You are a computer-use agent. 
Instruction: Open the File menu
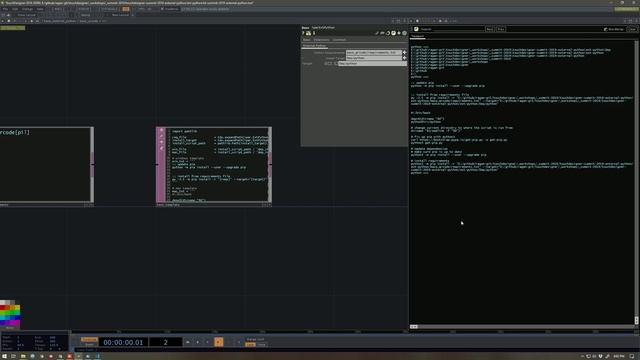click(5, 9)
